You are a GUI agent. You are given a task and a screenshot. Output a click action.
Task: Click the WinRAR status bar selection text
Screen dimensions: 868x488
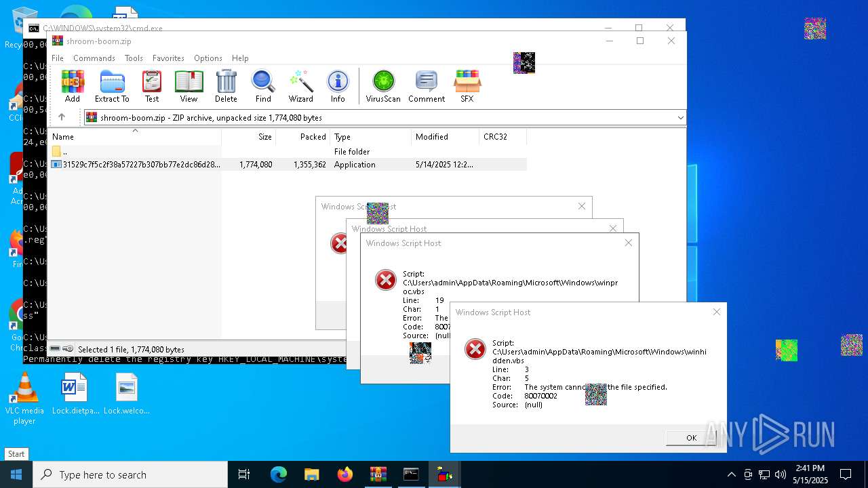point(131,349)
